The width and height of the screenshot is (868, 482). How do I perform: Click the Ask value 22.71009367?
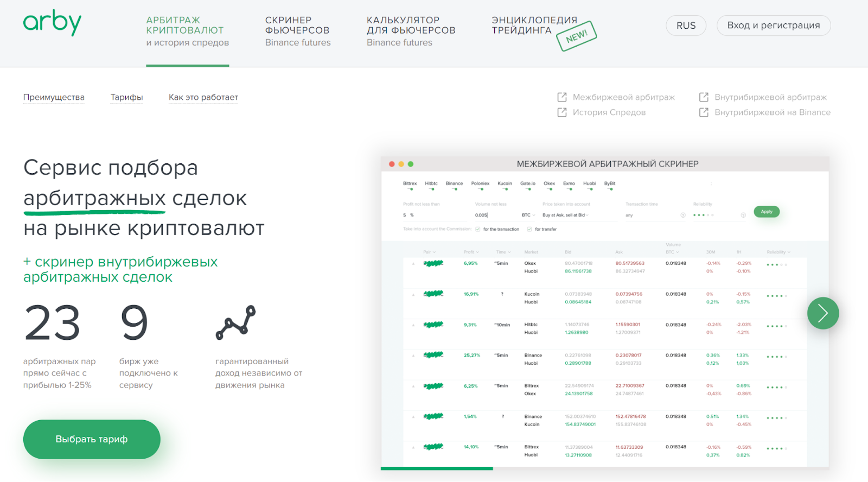click(630, 386)
